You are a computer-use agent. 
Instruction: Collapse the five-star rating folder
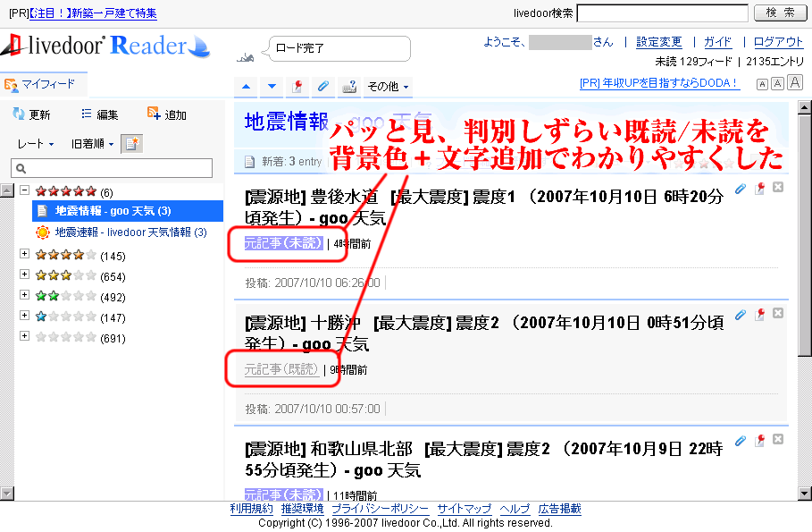point(24,190)
